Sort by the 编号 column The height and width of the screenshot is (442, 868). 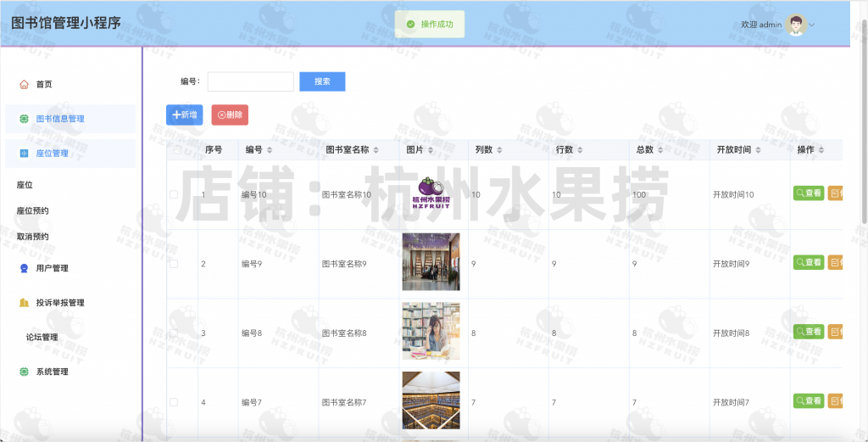(270, 150)
